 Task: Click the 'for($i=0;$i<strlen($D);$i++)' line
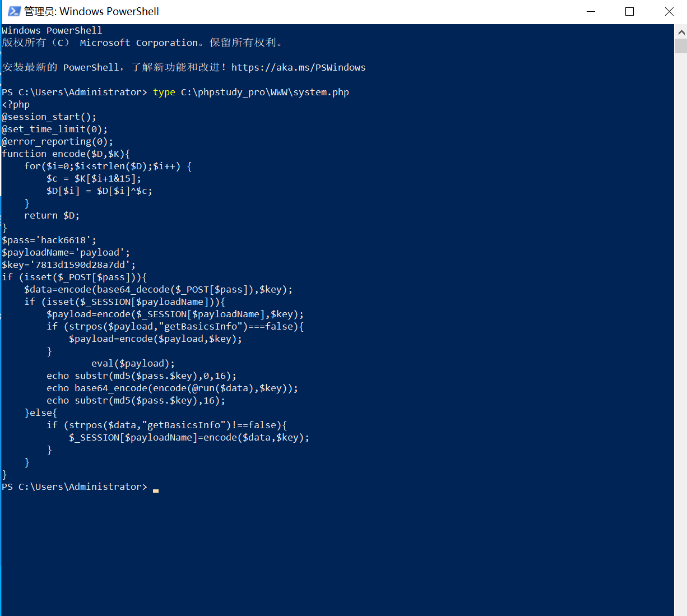(108, 166)
